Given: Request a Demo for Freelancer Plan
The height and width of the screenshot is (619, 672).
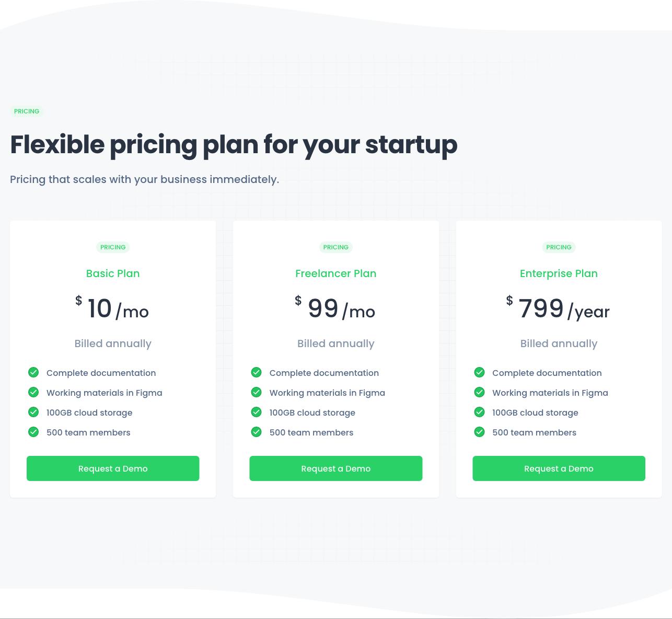Looking at the screenshot, I should [x=335, y=468].
